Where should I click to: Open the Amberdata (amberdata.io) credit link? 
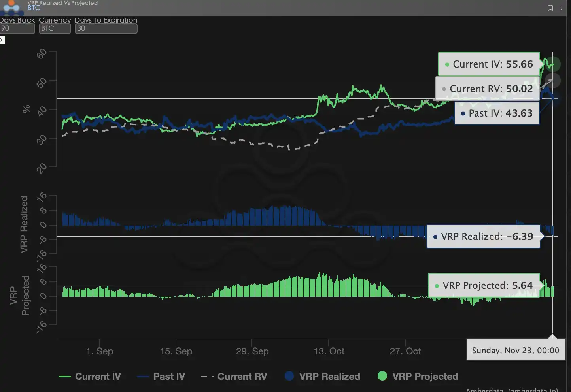click(x=512, y=390)
